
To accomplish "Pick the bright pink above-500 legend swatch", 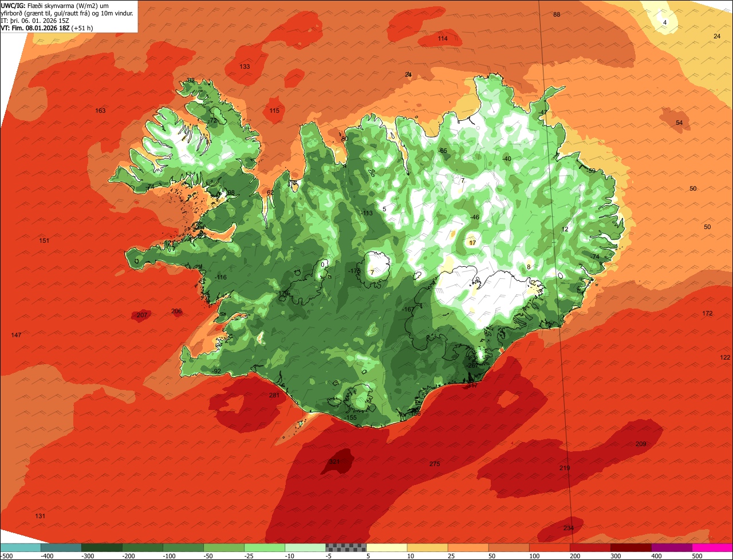I will [712, 547].
